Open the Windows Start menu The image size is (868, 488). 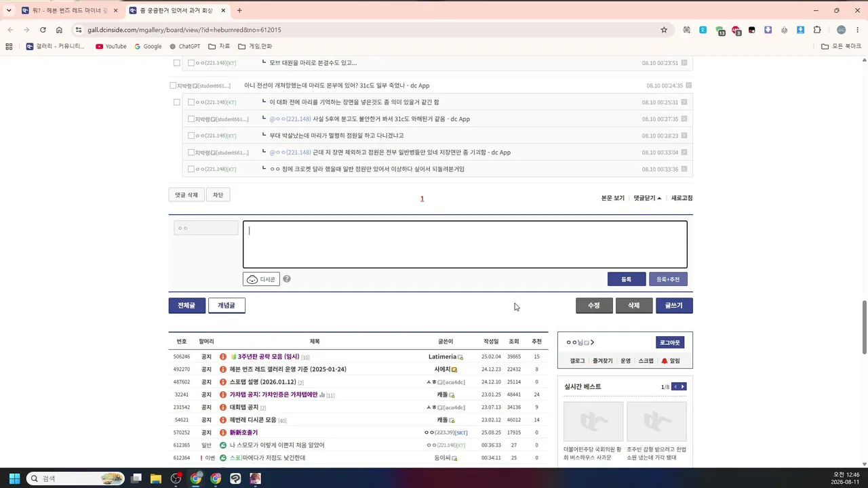(14, 479)
